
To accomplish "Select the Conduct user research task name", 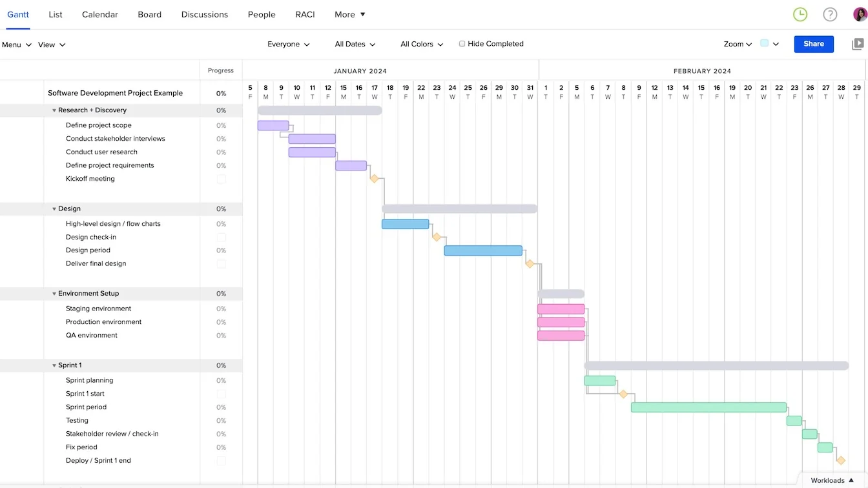I will [x=101, y=152].
